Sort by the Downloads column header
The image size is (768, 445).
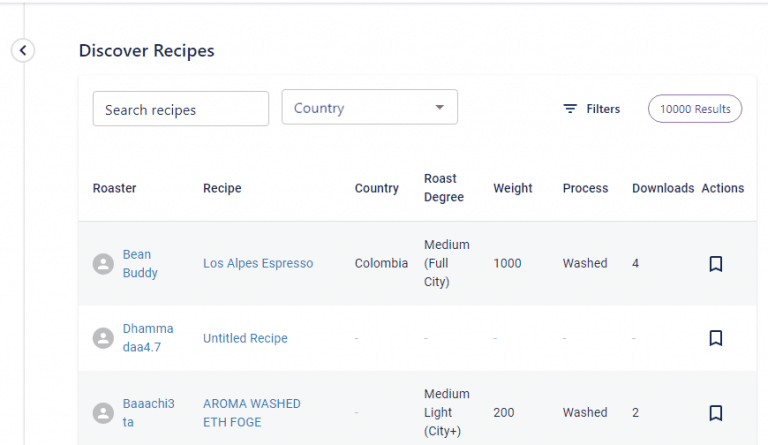click(x=662, y=188)
